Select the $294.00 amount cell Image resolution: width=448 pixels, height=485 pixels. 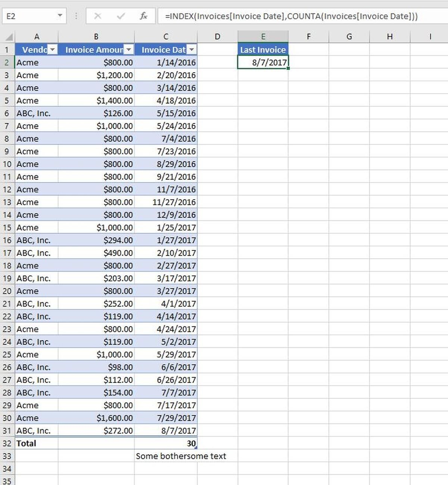(96, 240)
